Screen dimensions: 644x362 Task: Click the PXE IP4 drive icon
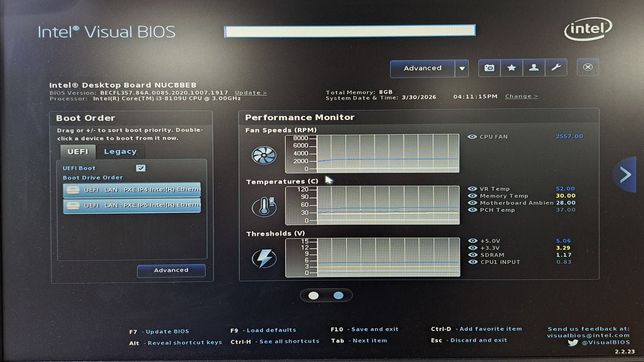[x=74, y=190]
